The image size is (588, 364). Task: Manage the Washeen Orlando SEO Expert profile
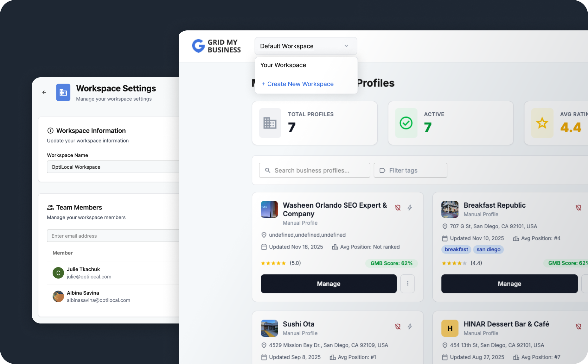329,284
